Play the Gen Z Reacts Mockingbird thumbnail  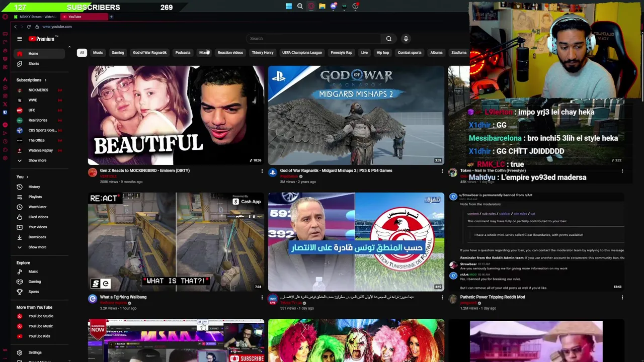pos(176,115)
